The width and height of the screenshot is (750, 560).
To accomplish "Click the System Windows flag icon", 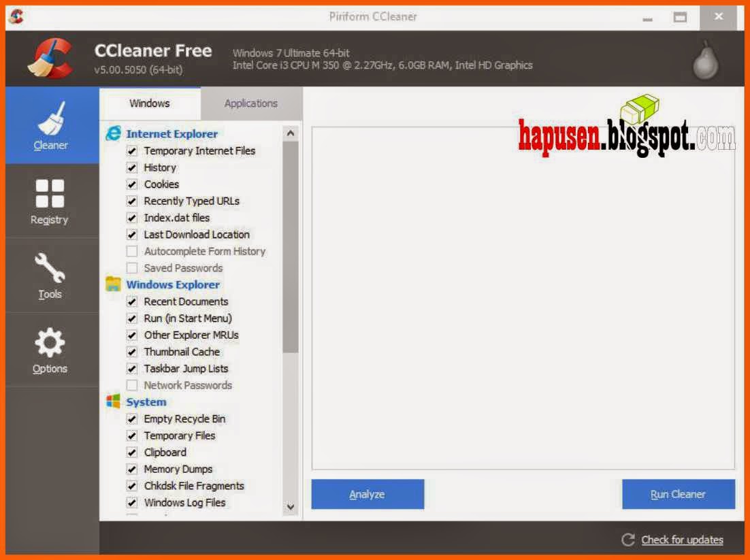I will pos(114,401).
